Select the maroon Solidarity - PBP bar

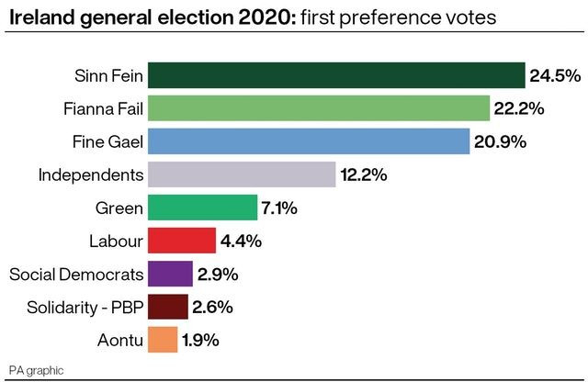(x=168, y=307)
